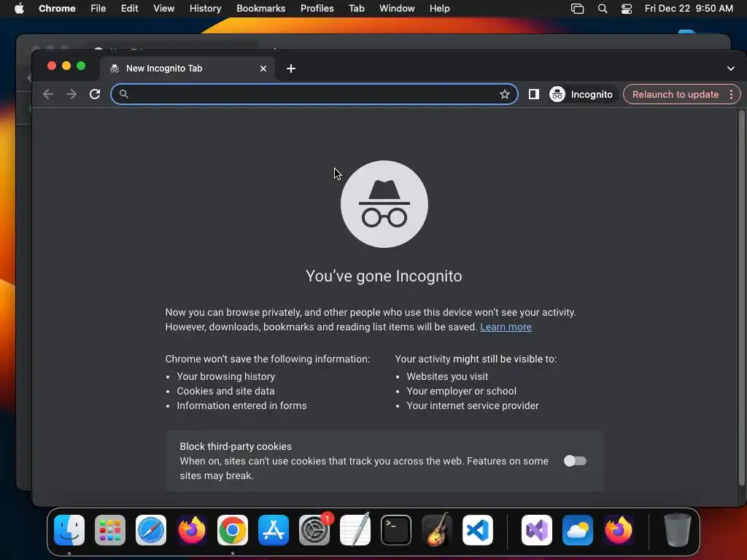The image size is (747, 560).
Task: Open App Store from the Dock
Action: click(x=274, y=530)
